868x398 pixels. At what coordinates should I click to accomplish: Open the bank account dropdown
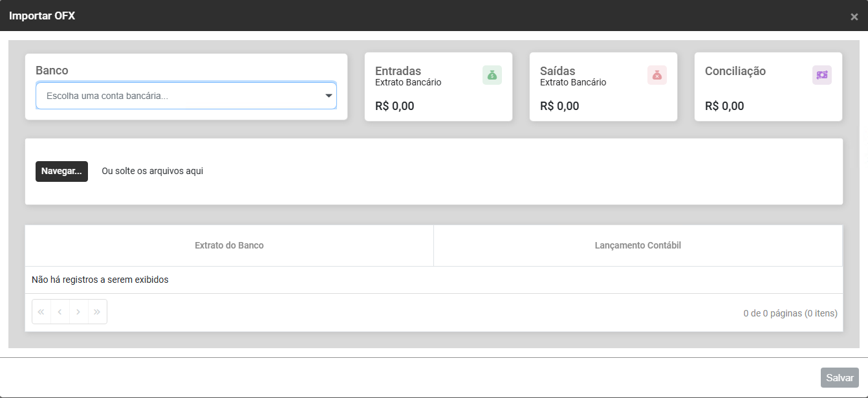point(186,96)
